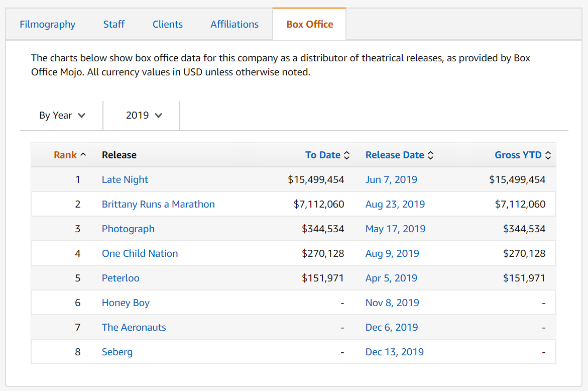Go to the Affiliations tab
Viewport: 588px width, 391px height.
click(234, 24)
